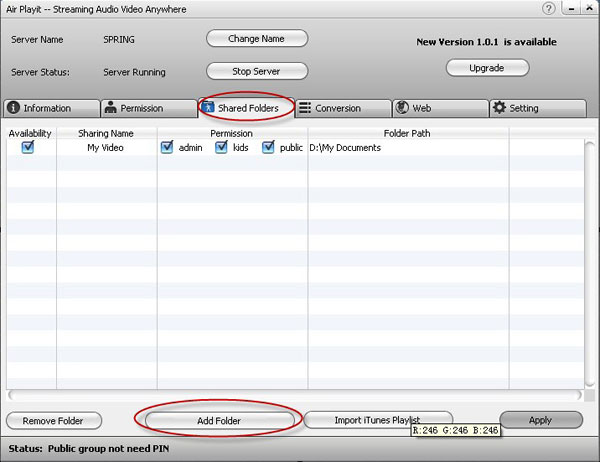The image size is (600, 462).
Task: Uncheck the kids permission checkbox
Action: [x=221, y=147]
